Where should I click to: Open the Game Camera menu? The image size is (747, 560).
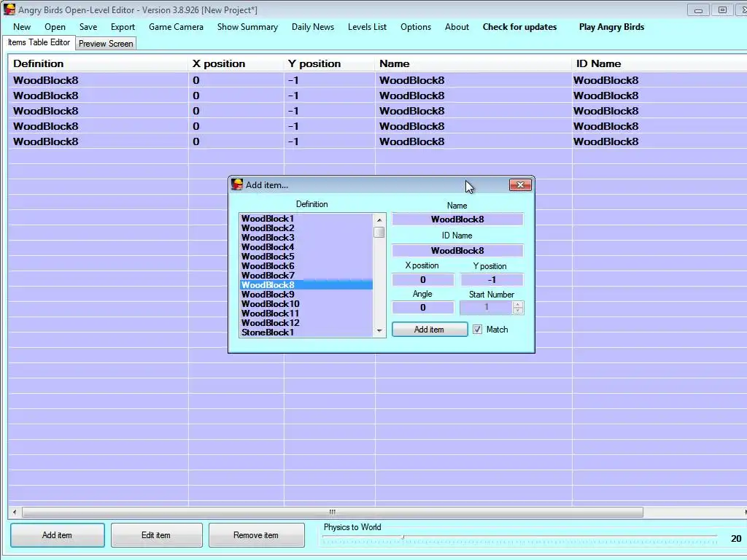click(176, 27)
